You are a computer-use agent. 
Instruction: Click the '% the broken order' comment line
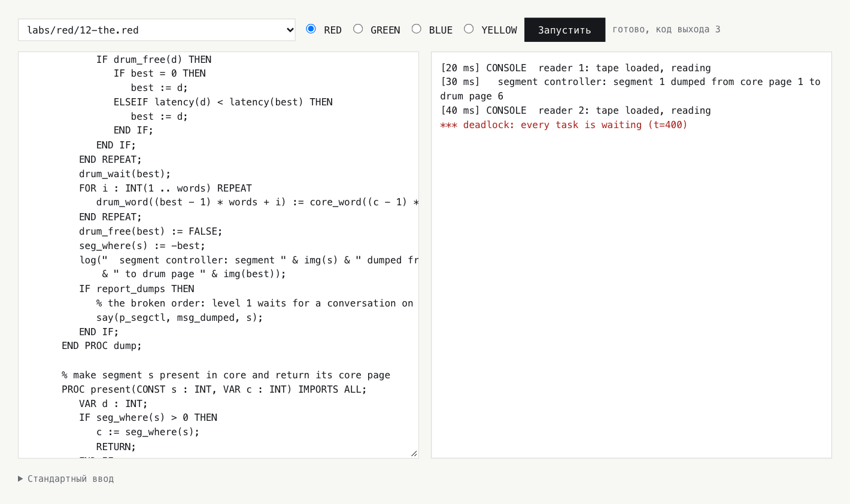254,303
